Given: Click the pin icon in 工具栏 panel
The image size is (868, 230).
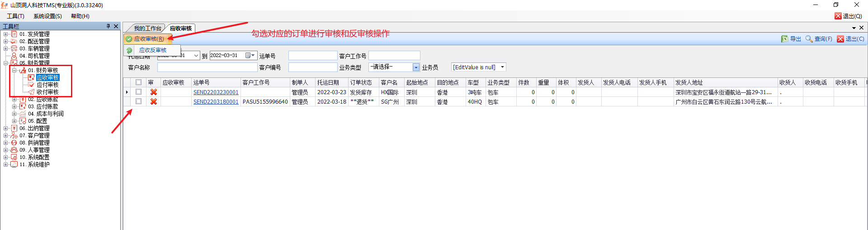Looking at the screenshot, I should coord(108,26).
